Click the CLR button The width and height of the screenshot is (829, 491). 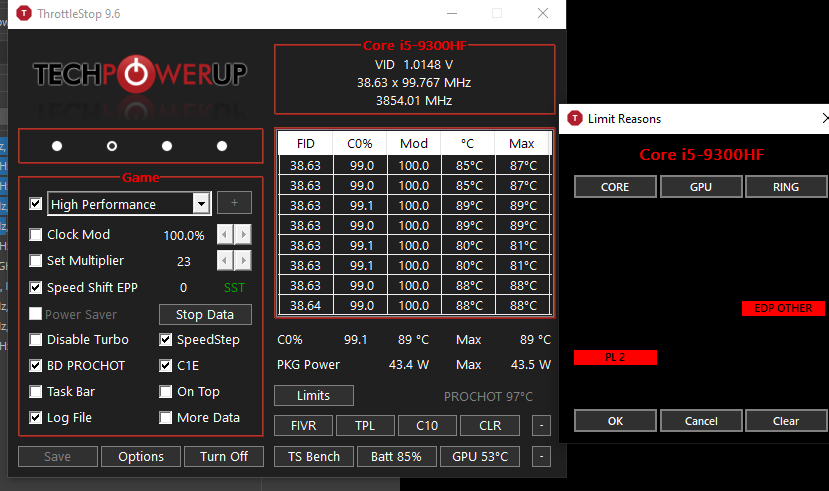490,425
